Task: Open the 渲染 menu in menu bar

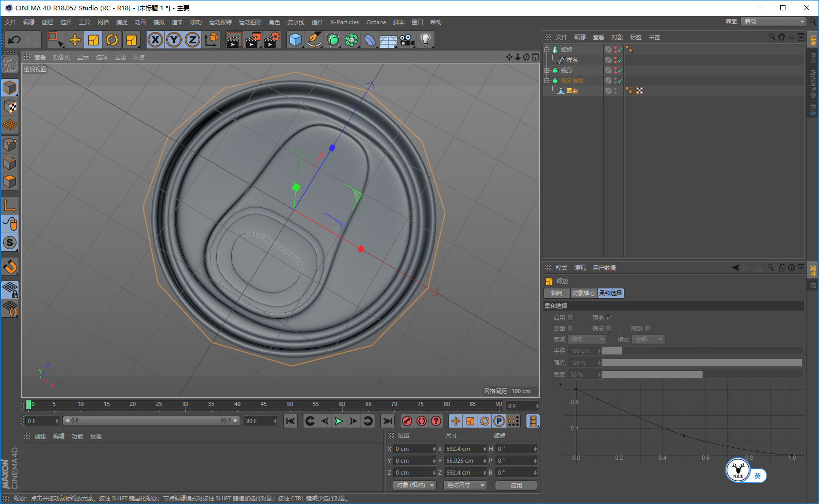Action: coord(177,22)
